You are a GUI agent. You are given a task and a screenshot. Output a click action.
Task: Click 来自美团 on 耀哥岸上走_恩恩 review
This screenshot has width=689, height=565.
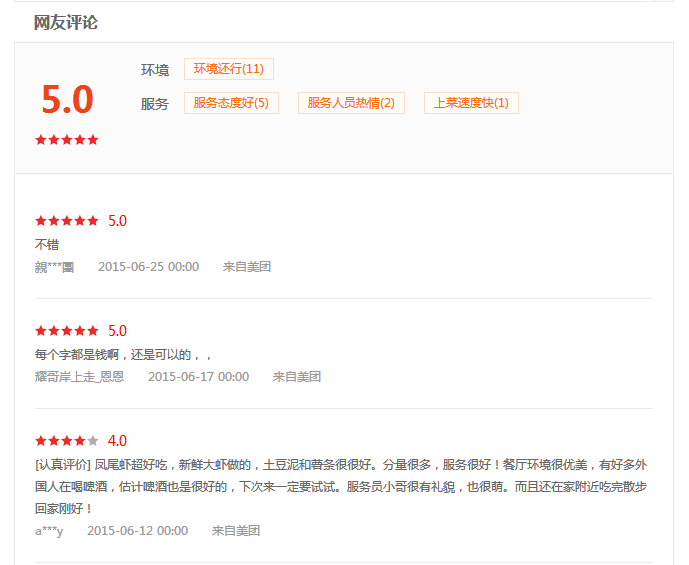click(x=297, y=377)
